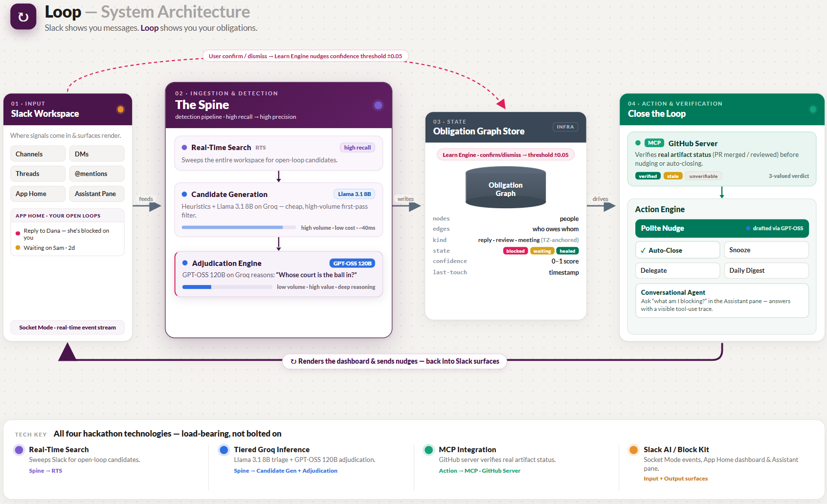Click the Loop logo icon
The image size is (827, 504).
(23, 17)
